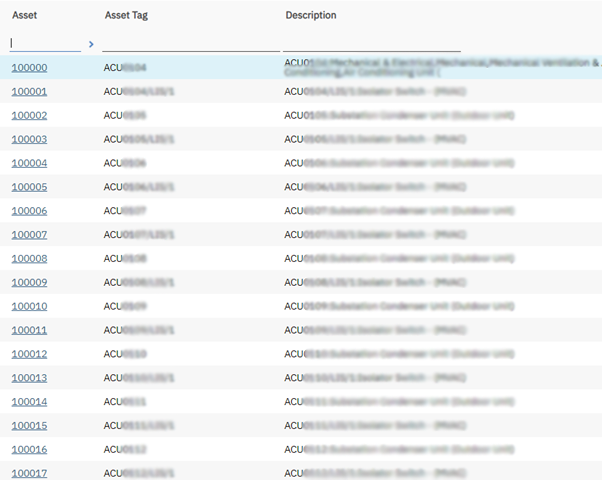Open asset record 100012
This screenshot has height=480, width=602.
[29, 354]
